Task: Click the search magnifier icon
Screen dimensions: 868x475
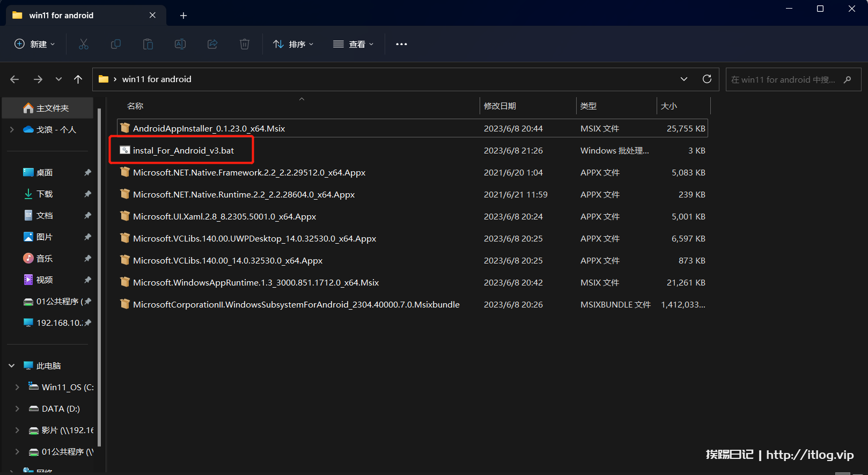Action: [848, 79]
